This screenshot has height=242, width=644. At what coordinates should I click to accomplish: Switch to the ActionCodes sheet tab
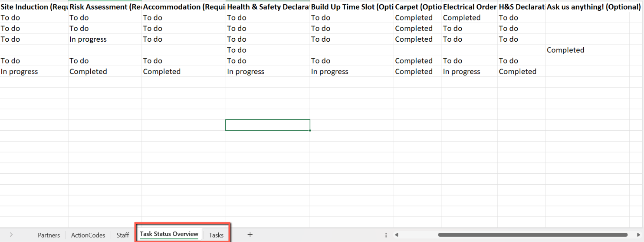coord(88,235)
